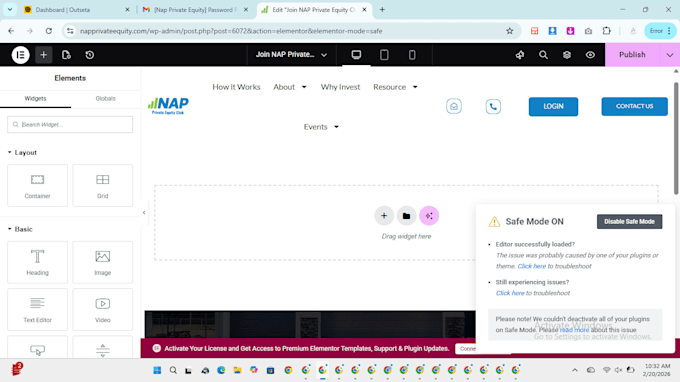The width and height of the screenshot is (680, 382).
Task: Reload the page
Action: (49, 31)
